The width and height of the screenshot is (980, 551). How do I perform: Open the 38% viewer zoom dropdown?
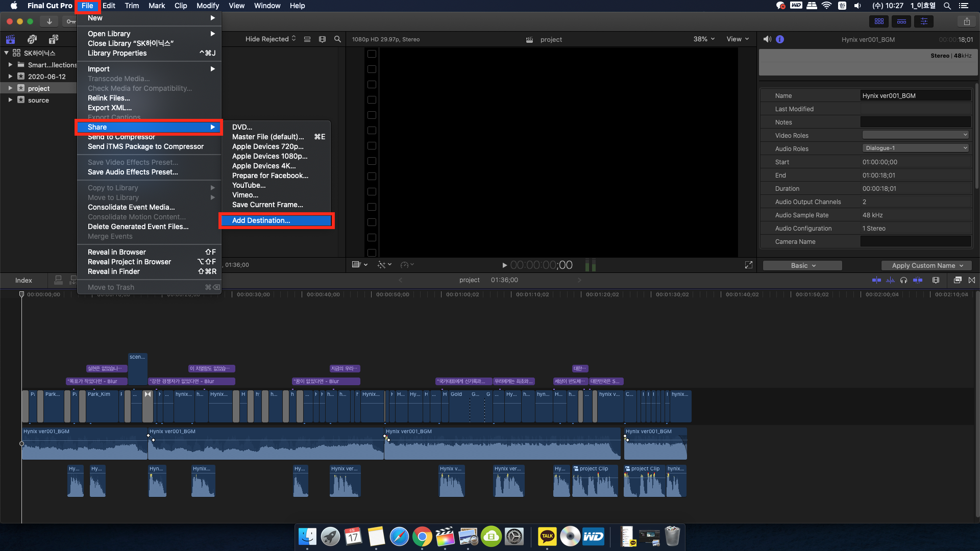[704, 39]
